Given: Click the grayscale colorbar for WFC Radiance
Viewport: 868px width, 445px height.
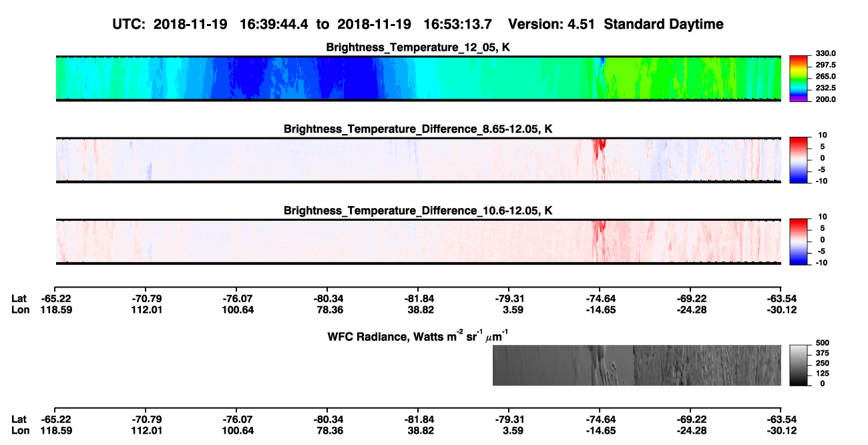Looking at the screenshot, I should (x=799, y=365).
